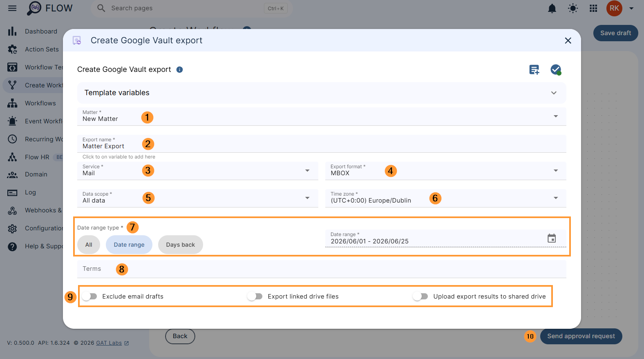The height and width of the screenshot is (359, 644).
Task: Click the Search pages field
Action: (191, 8)
